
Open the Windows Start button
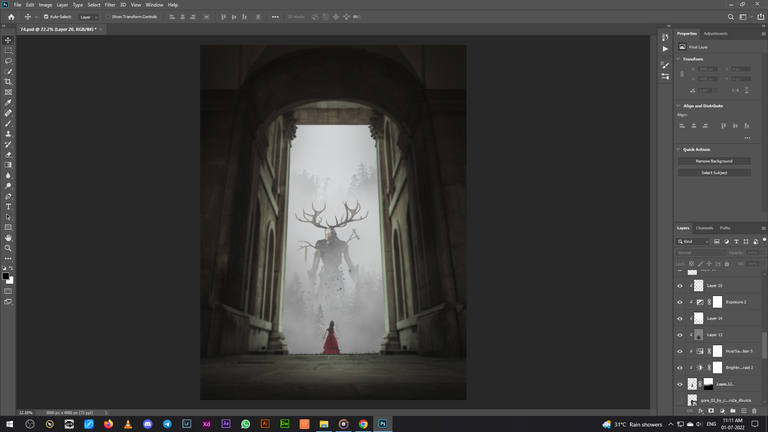point(9,424)
